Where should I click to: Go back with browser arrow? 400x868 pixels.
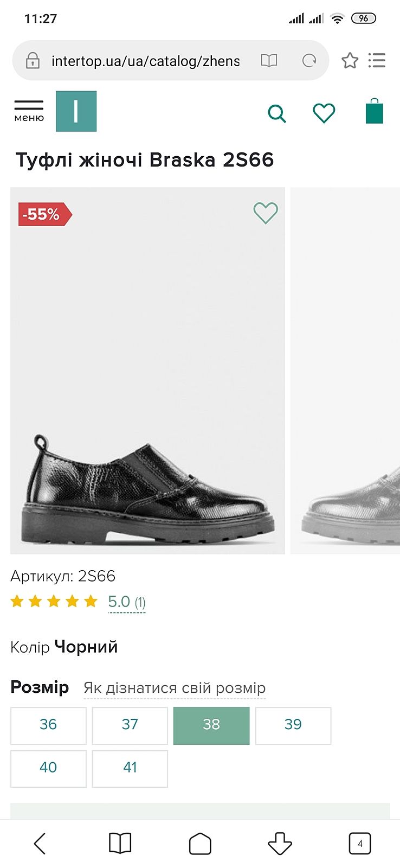click(40, 844)
